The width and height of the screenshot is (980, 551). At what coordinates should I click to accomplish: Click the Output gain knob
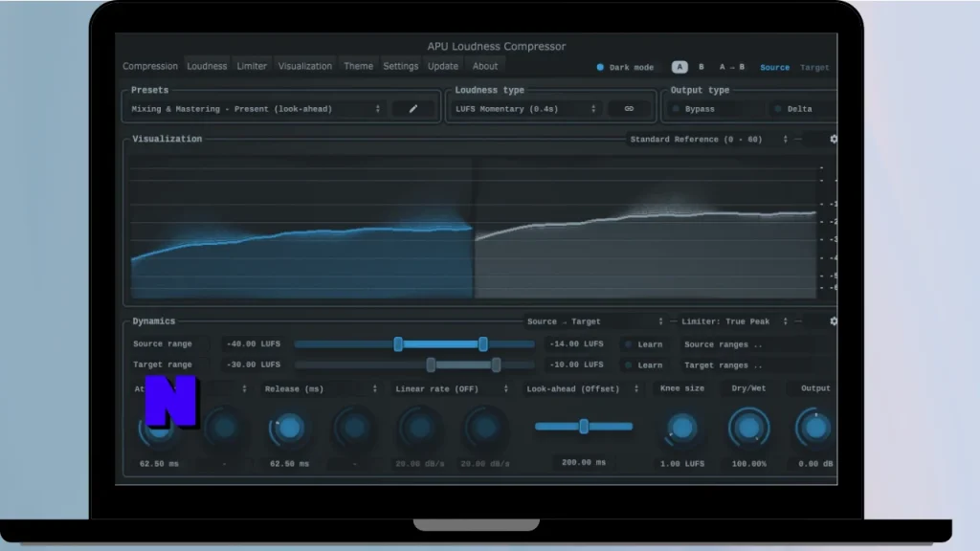pyautogui.click(x=814, y=428)
